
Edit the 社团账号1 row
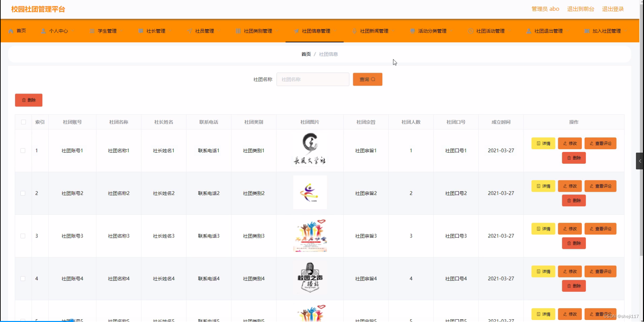tap(570, 143)
